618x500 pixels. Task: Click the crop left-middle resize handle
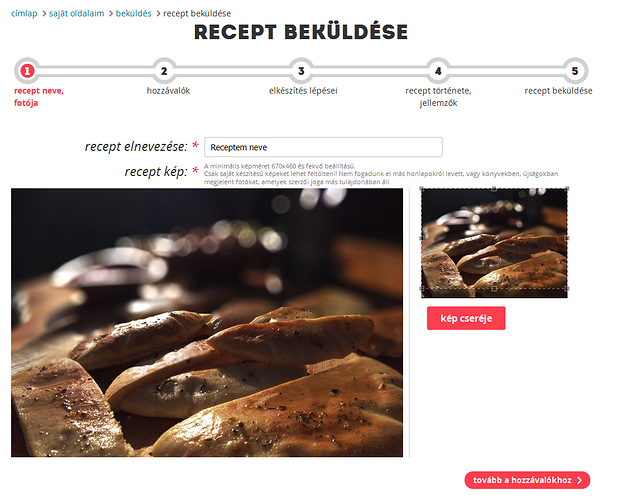(422, 238)
